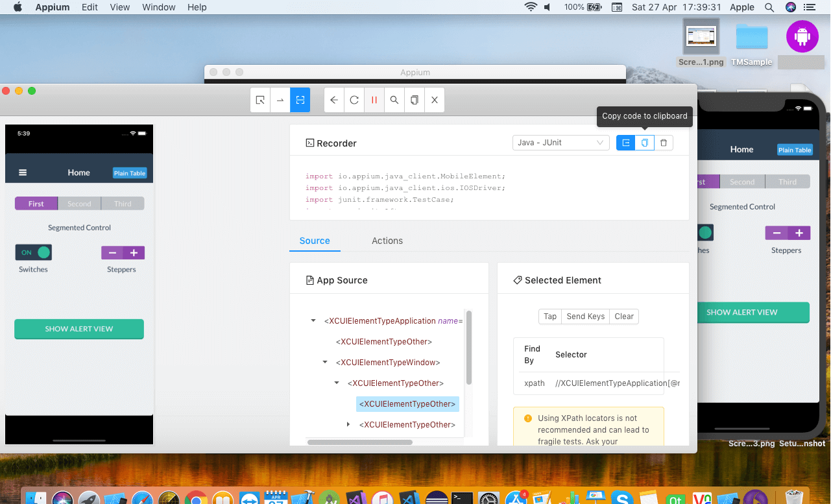The height and width of the screenshot is (504, 831).
Task: Click stepper plus in simulator window
Action: point(799,233)
